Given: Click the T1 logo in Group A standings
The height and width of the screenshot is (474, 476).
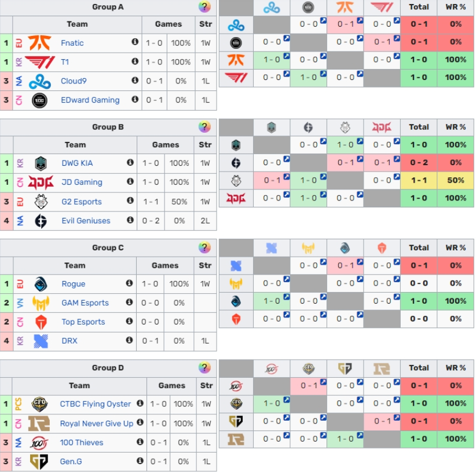Looking at the screenshot, I should 40,62.
